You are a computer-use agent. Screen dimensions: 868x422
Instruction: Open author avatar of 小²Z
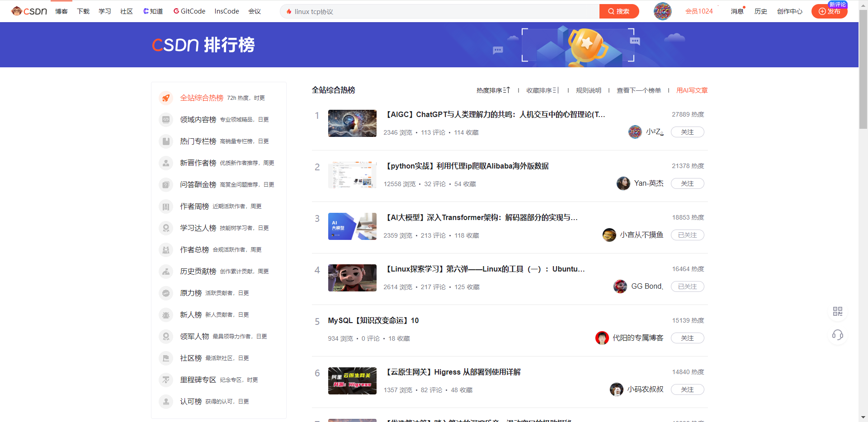[635, 132]
